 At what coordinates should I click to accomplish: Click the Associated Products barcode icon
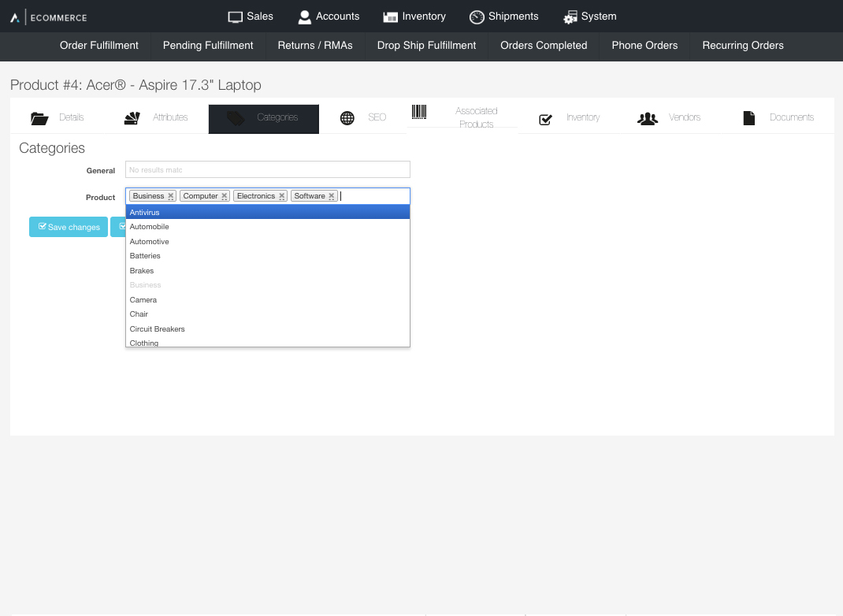point(419,112)
